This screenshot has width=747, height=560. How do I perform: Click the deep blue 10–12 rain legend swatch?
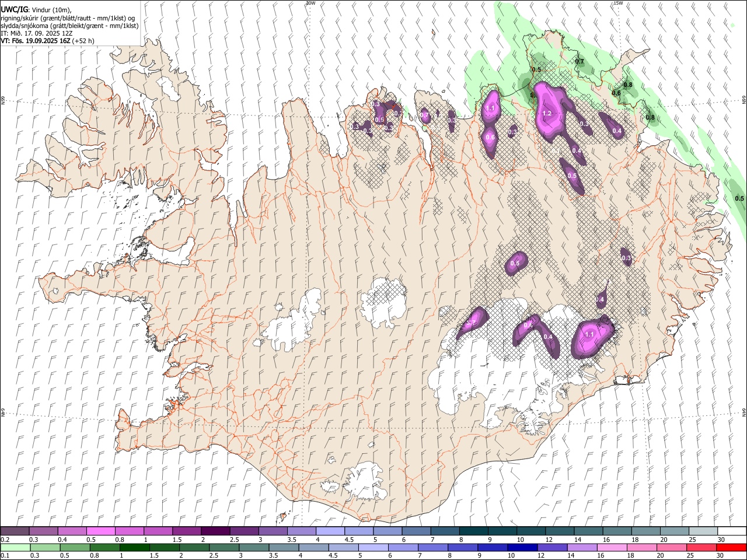[x=523, y=547]
